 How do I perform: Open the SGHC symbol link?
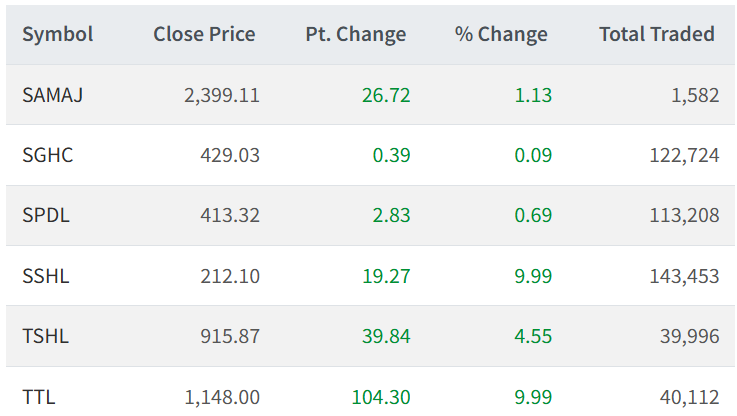(x=48, y=155)
